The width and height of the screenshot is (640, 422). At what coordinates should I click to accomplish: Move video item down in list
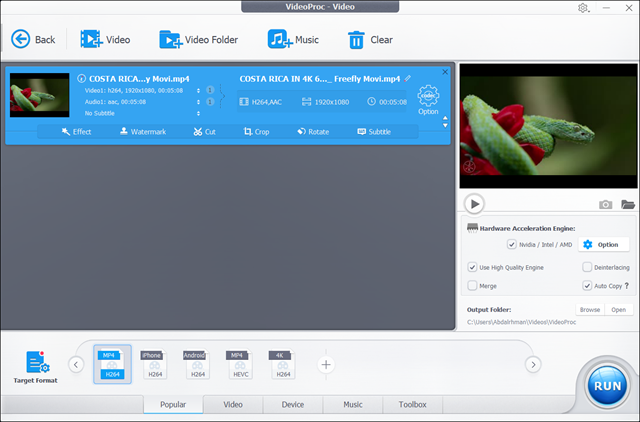[445, 125]
